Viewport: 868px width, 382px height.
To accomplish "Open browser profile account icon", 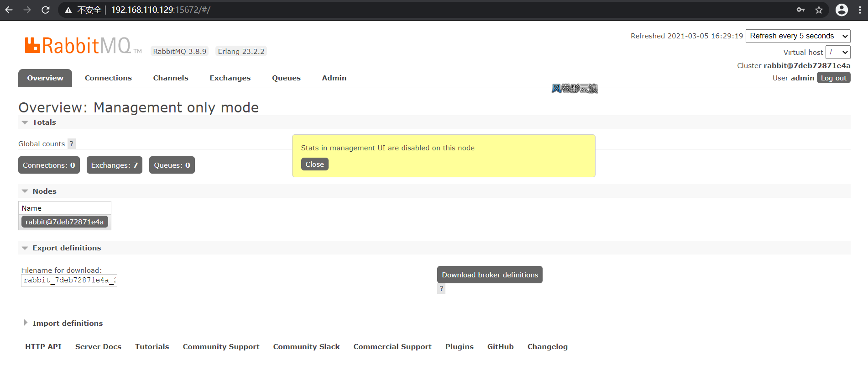I will coord(842,10).
